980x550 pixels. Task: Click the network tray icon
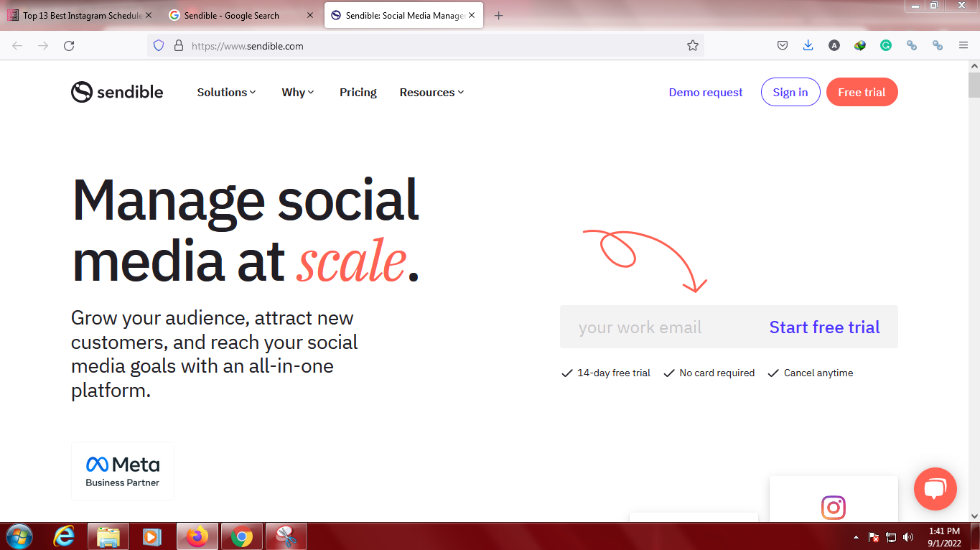tap(891, 537)
